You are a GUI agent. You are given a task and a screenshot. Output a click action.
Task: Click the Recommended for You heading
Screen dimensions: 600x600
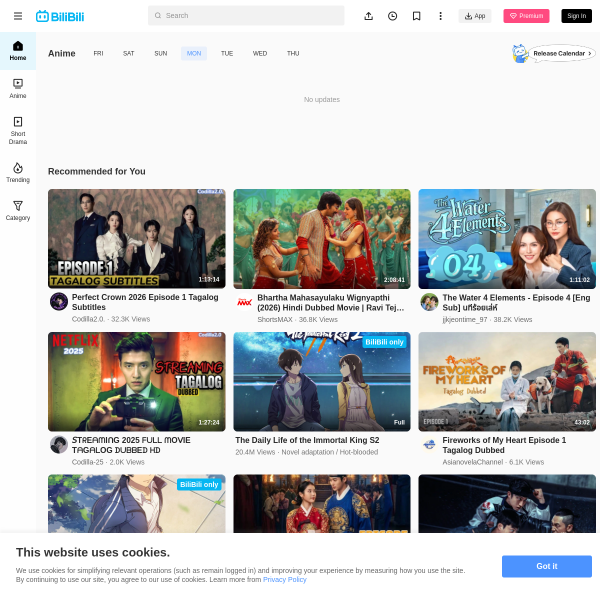pyautogui.click(x=96, y=171)
